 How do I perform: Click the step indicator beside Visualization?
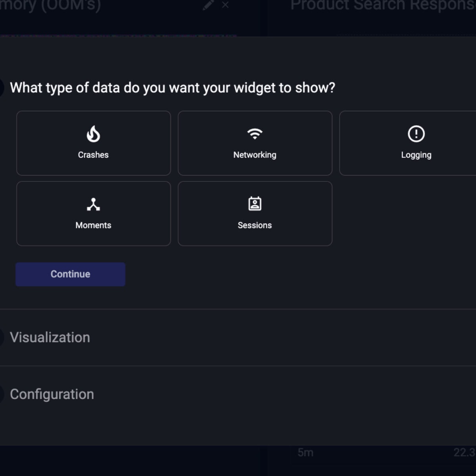point(2,338)
